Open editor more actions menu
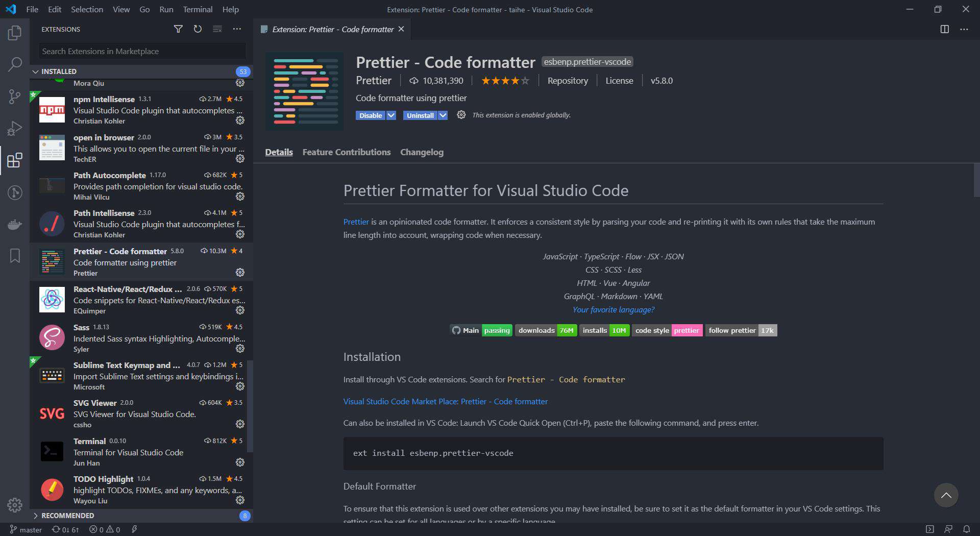 [x=964, y=29]
